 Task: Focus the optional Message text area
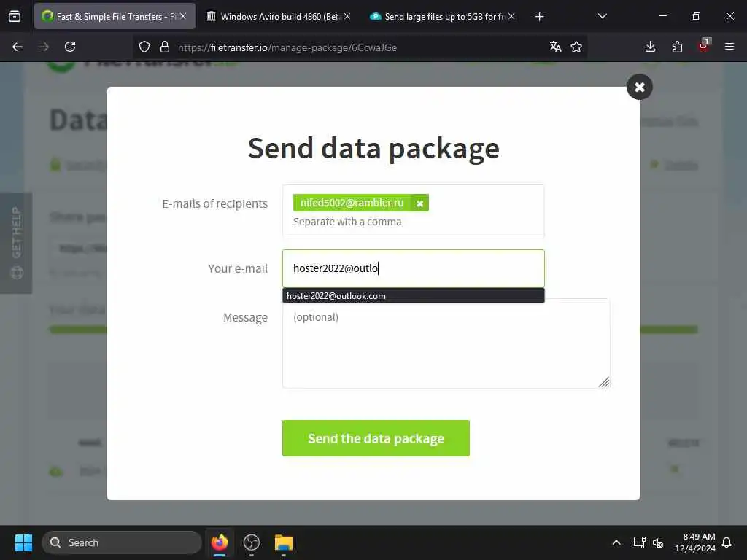(446, 344)
